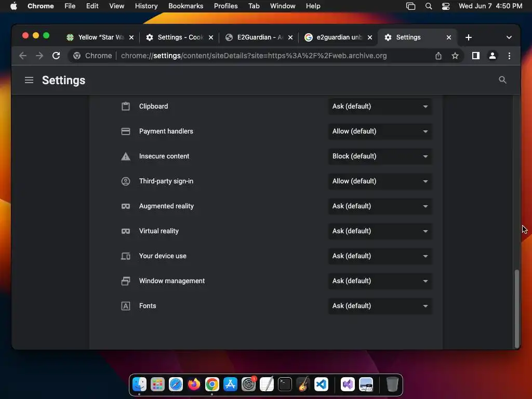Bookmark this page with star icon

click(455, 56)
